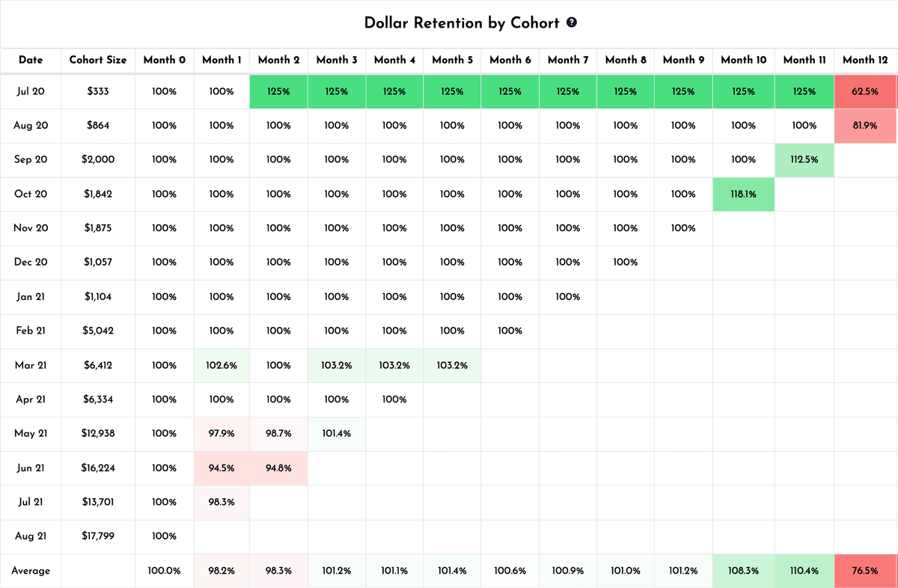Select the 118.1% cell in Oct 20 row
The width and height of the screenshot is (898, 588).
pos(743,194)
